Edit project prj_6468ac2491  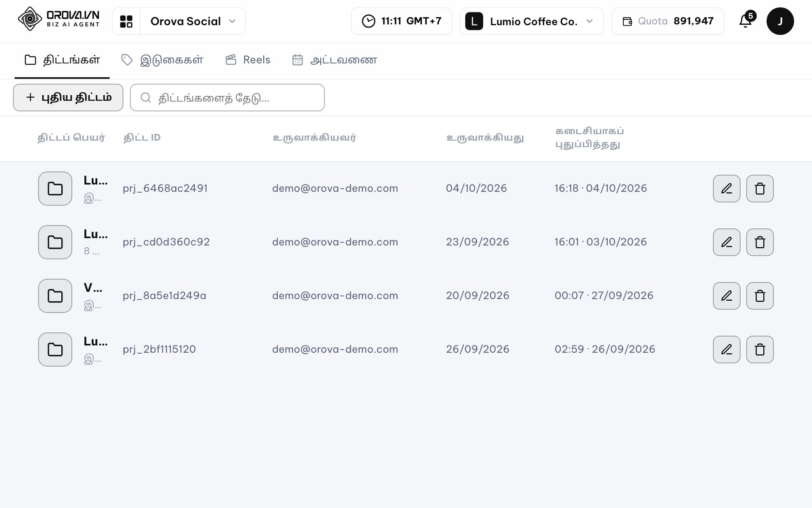coord(727,189)
